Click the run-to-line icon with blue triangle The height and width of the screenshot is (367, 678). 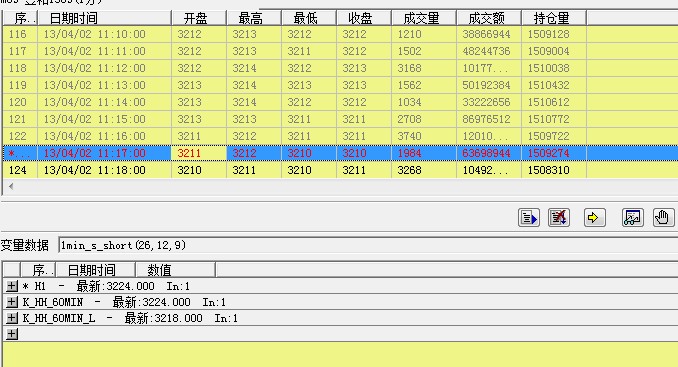click(528, 217)
